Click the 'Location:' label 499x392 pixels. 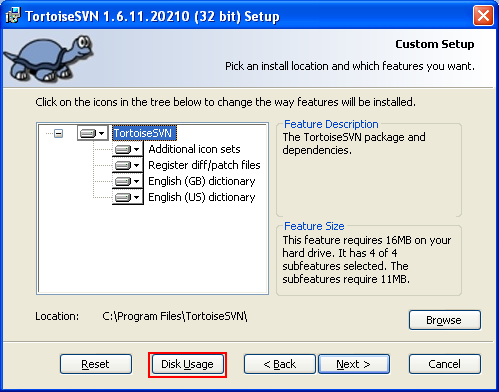57,316
